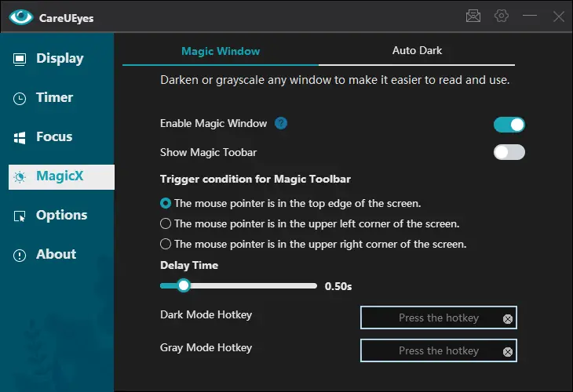
Task: Turn off Enable Magic Window toggle
Action: (x=509, y=125)
